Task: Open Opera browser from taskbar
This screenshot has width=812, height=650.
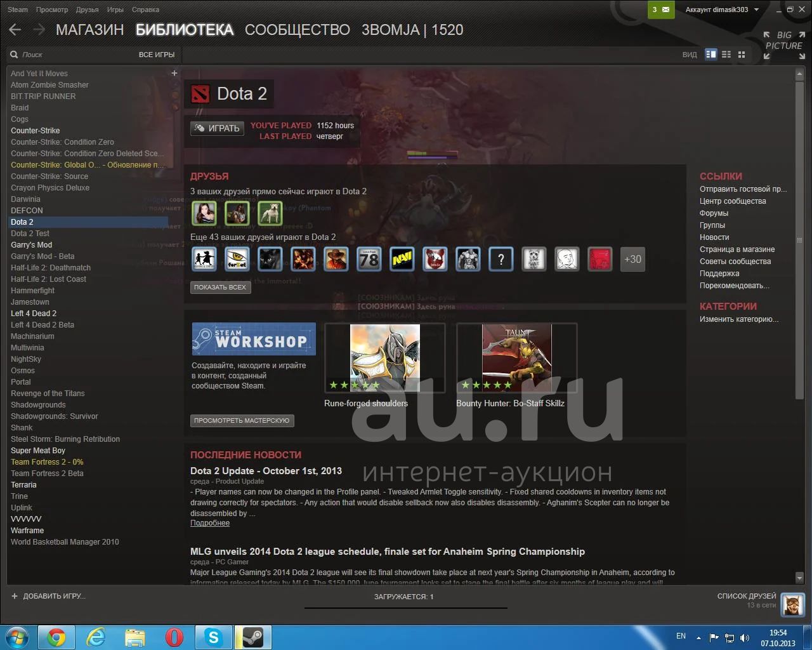Action: point(174,637)
